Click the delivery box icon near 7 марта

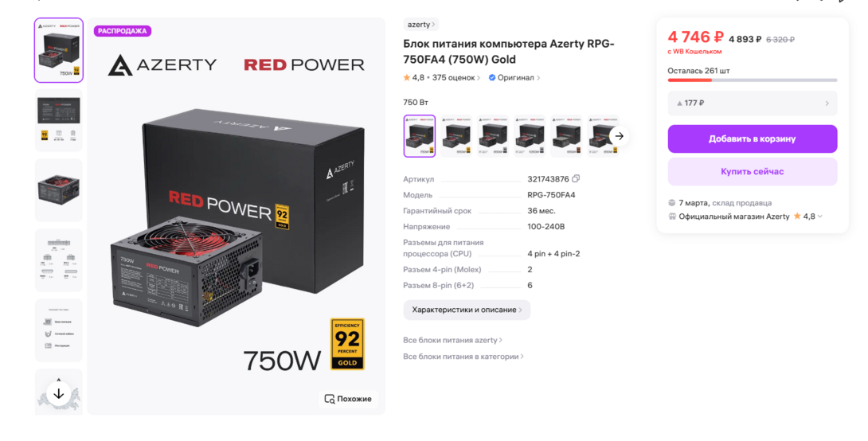click(672, 202)
